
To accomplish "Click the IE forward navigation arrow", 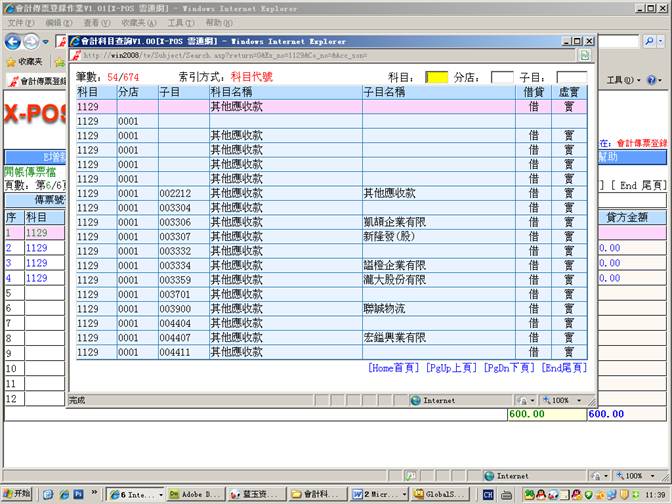I will (32, 42).
